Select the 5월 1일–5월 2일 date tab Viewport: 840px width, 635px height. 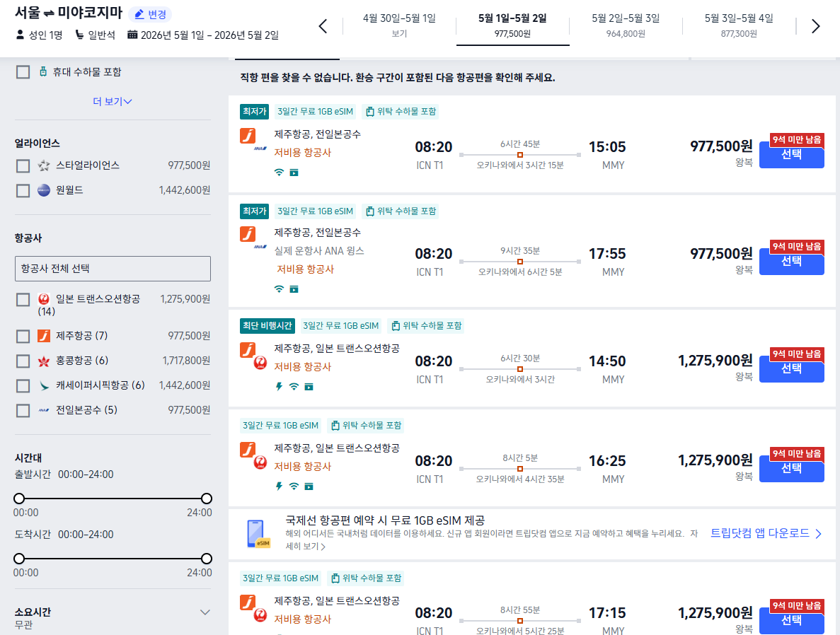(512, 25)
